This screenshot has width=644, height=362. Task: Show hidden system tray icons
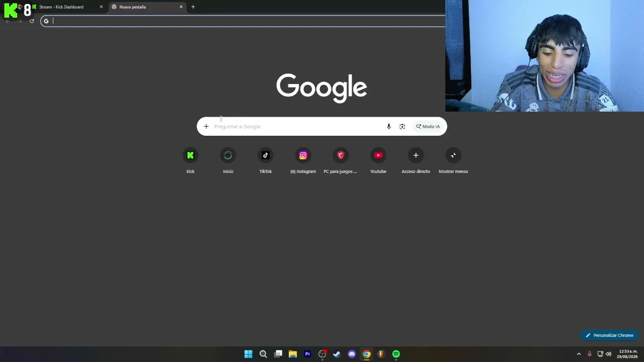pos(579,354)
